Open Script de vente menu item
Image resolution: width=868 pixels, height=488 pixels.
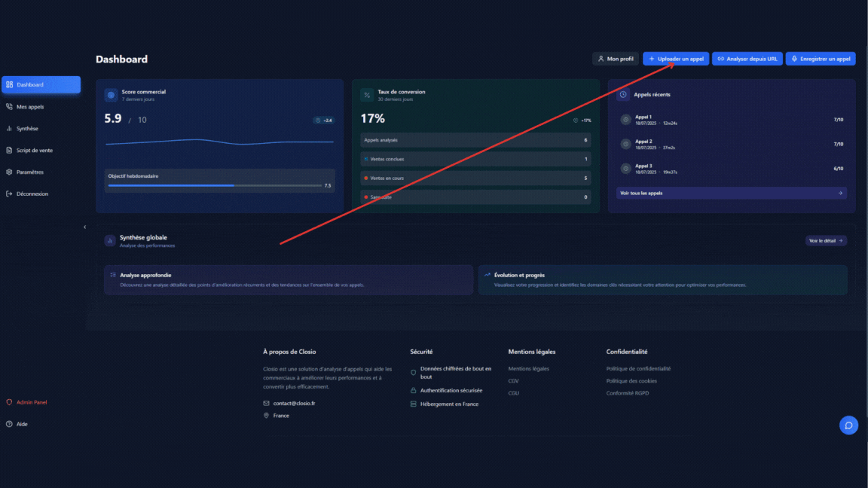pyautogui.click(x=35, y=151)
